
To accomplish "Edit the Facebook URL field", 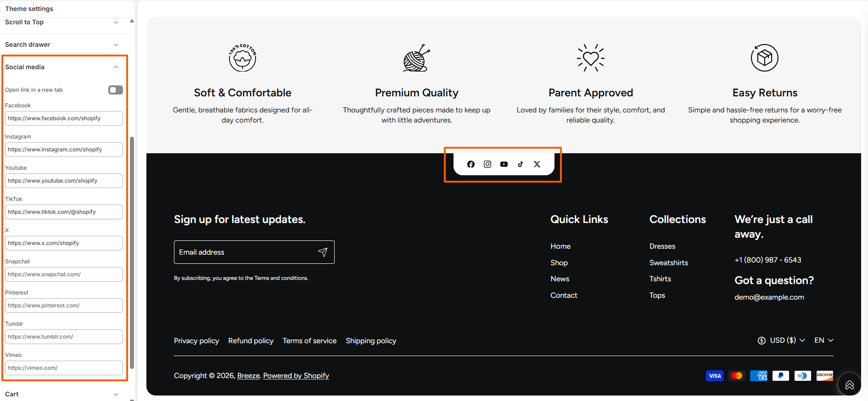I will (x=64, y=118).
